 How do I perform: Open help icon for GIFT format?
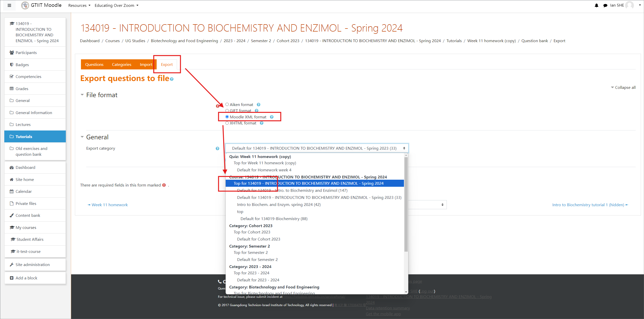(256, 111)
